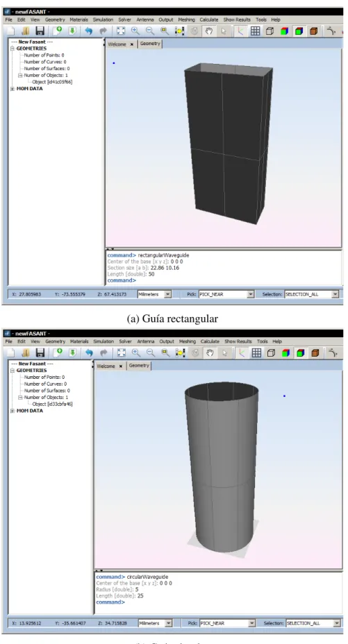Viewport: 348px width, 644px height.
Task: Click arc curve tool icon, rectangular waveguide window
Action: [331, 31]
